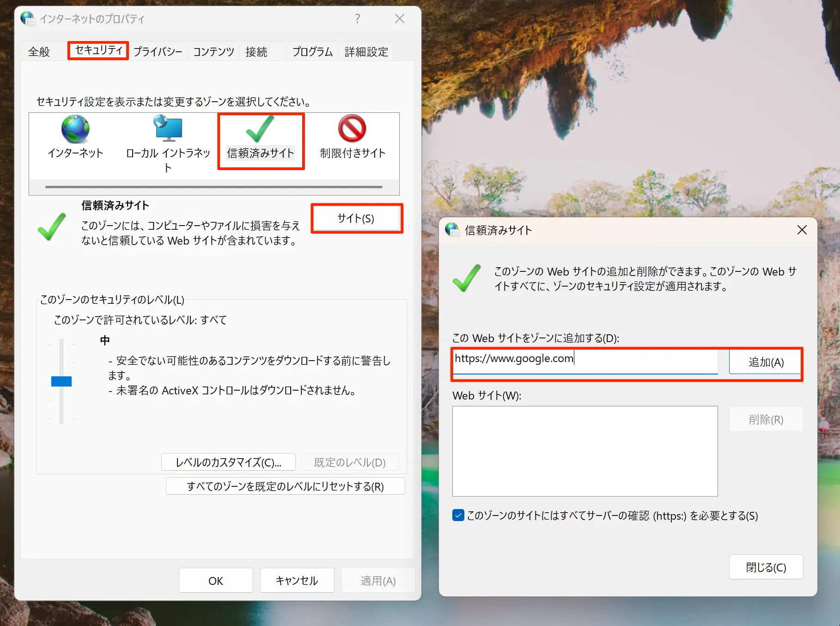Open the コンテンツ tab
The image size is (840, 626).
[213, 52]
